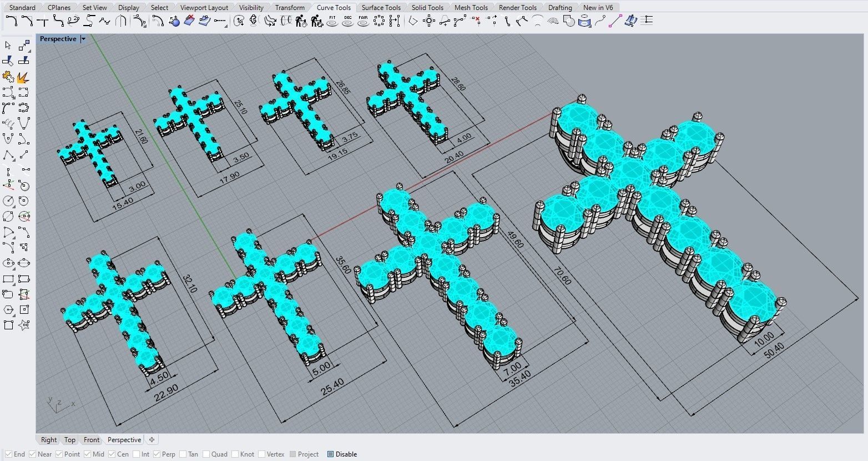
Task: Select the Fillet Curves tool
Action: coord(12,21)
